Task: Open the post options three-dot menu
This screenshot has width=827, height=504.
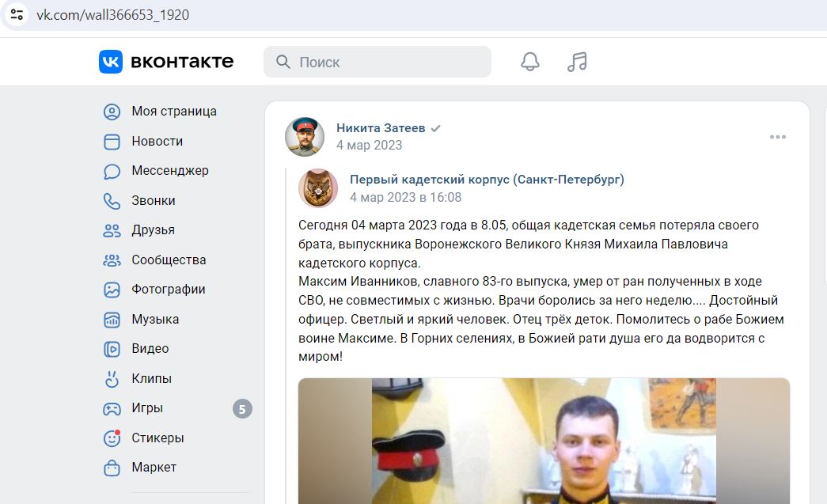Action: (x=778, y=137)
